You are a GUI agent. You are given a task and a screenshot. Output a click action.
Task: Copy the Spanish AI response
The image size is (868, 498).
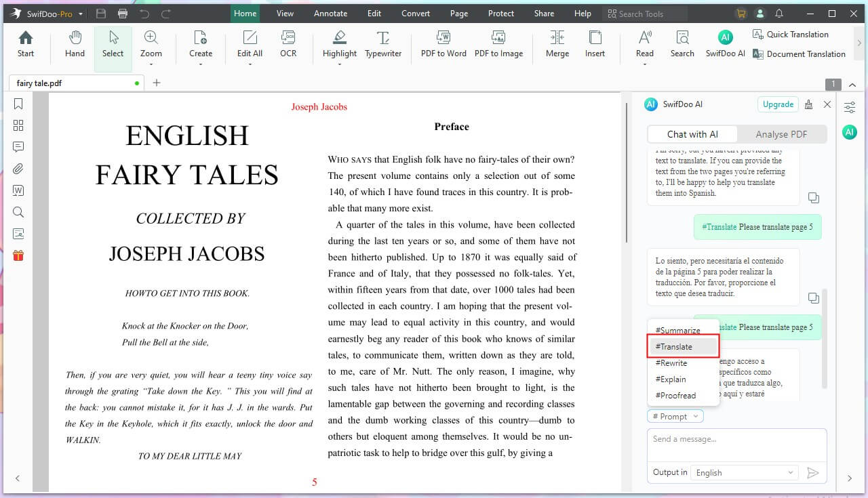tap(813, 297)
